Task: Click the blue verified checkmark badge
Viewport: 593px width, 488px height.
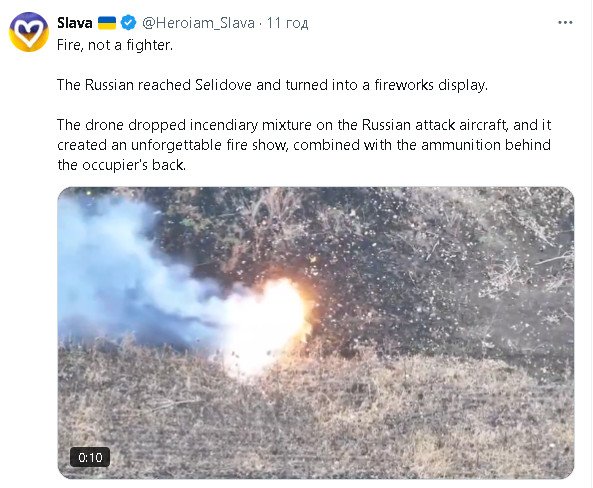Action: (x=129, y=23)
